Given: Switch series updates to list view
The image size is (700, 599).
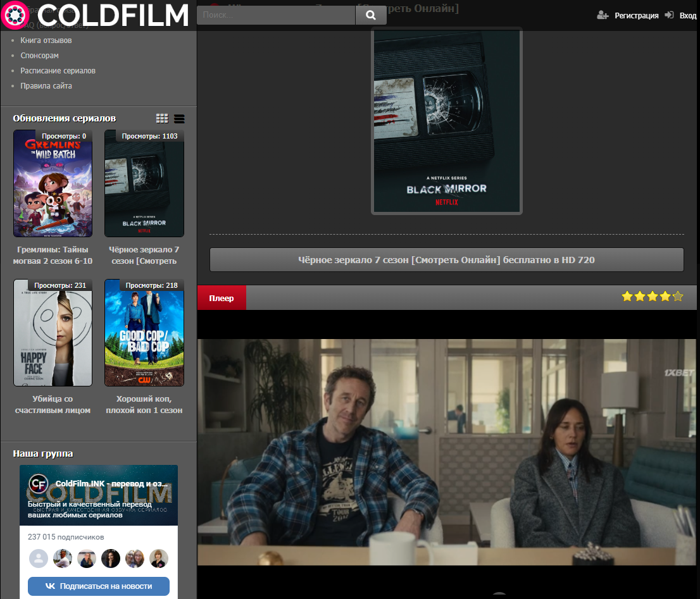Looking at the screenshot, I should click(x=180, y=119).
